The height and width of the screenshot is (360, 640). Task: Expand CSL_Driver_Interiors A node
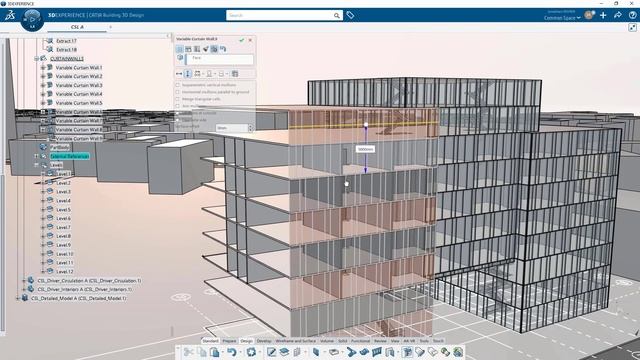pos(24,289)
